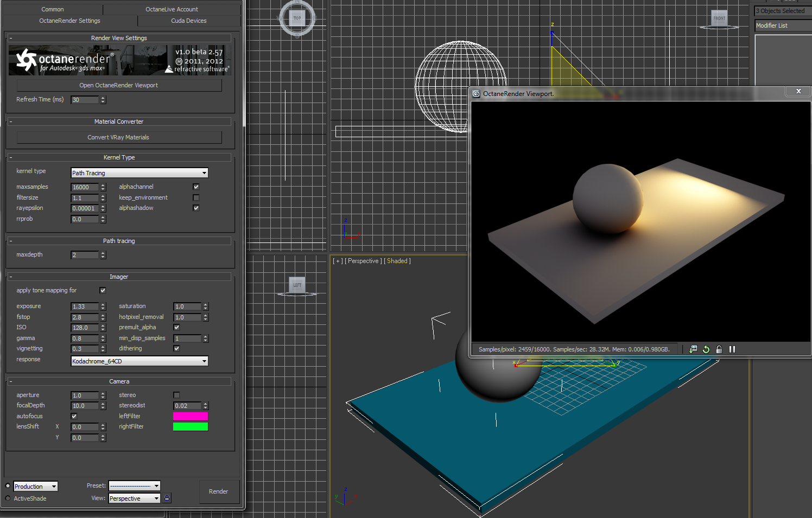Click the lock view icon beside Perspective dropdown
Screen dimensions: 812x518
[x=167, y=498]
